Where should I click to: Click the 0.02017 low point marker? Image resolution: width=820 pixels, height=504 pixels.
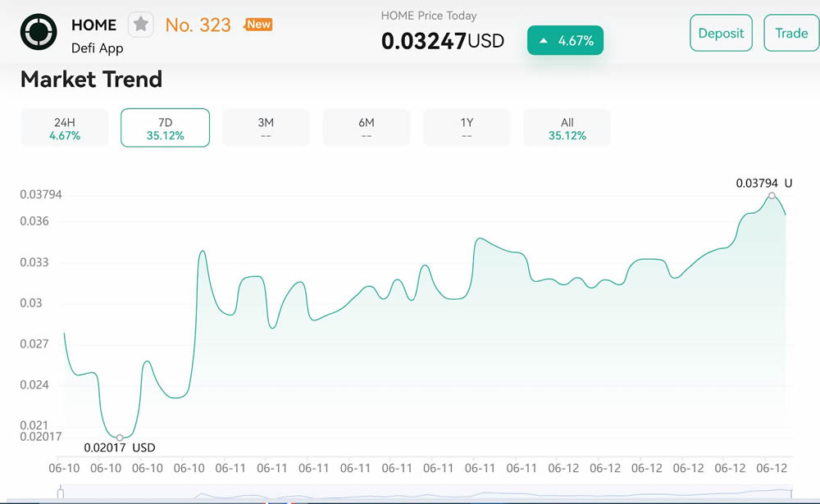coord(120,437)
